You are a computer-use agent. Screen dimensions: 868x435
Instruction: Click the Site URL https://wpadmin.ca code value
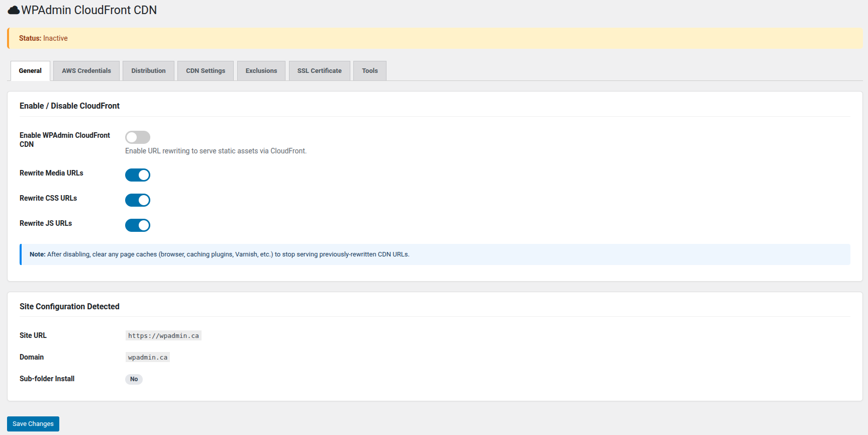[x=163, y=336]
